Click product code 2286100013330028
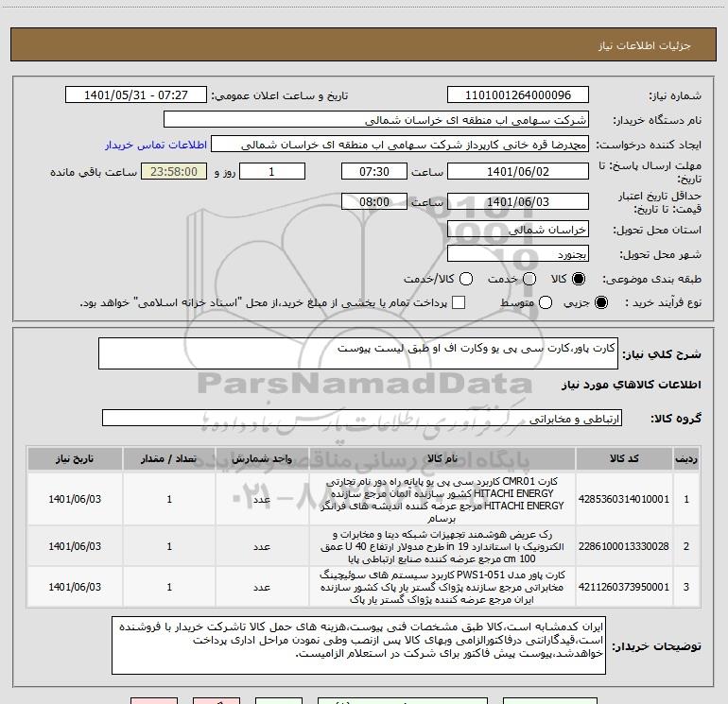Screen dimensions: 728x704 coord(624,546)
